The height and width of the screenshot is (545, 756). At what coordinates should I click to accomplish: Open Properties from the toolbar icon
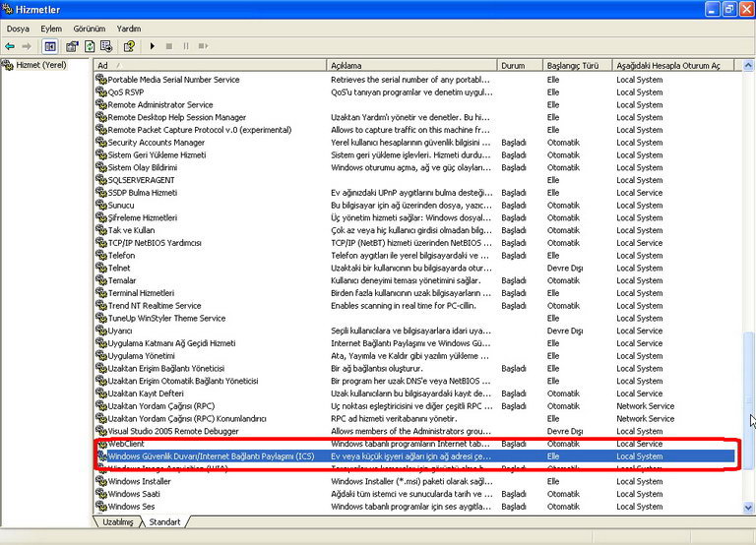pos(72,46)
